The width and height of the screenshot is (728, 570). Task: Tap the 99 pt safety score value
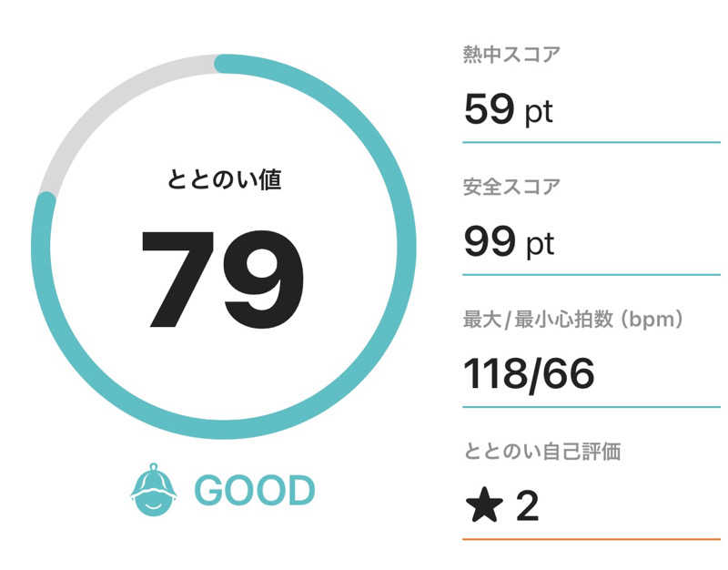pos(508,242)
